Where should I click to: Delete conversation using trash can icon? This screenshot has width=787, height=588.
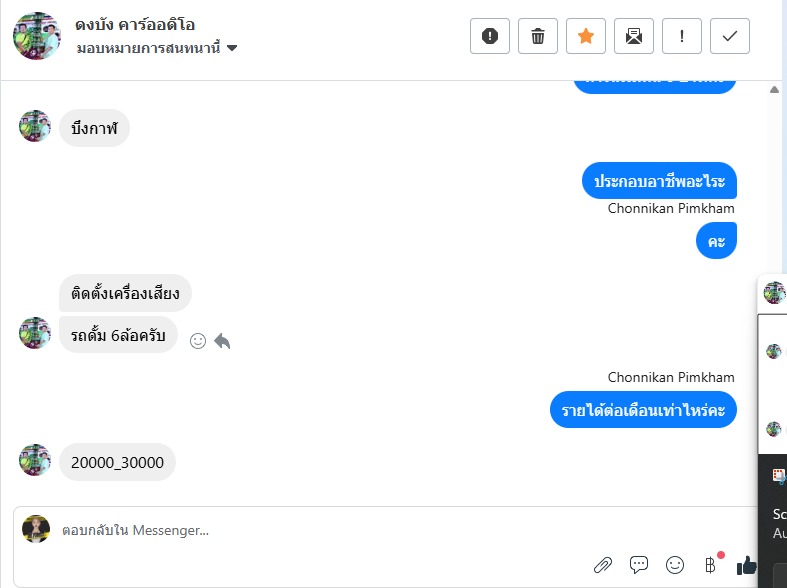pos(538,36)
